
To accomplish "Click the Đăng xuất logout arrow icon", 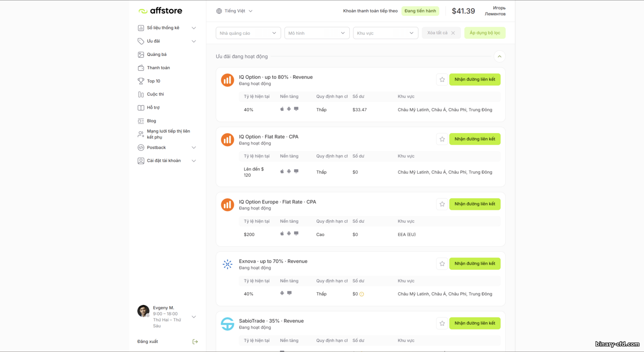I will tap(195, 342).
